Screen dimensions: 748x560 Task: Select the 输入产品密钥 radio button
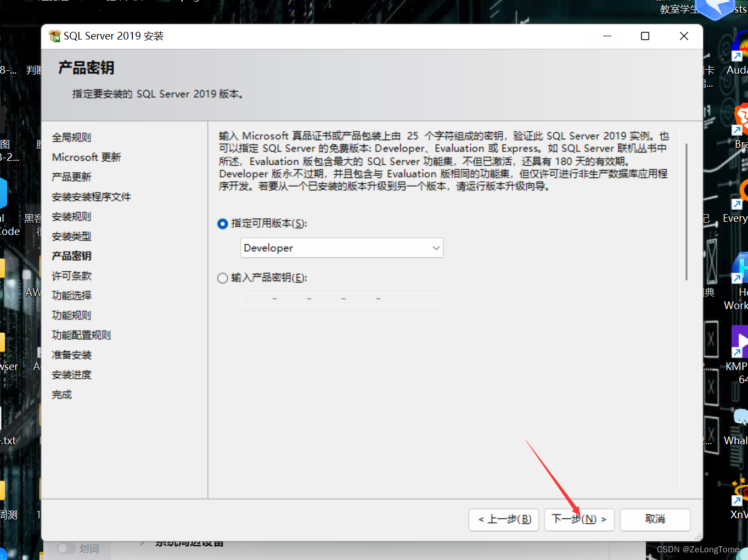[x=223, y=278]
